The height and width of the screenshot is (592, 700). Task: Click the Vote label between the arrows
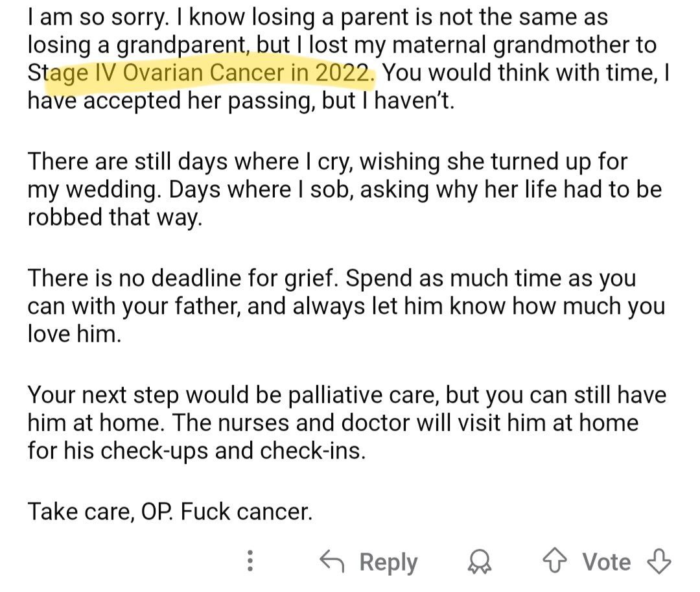[x=606, y=562]
